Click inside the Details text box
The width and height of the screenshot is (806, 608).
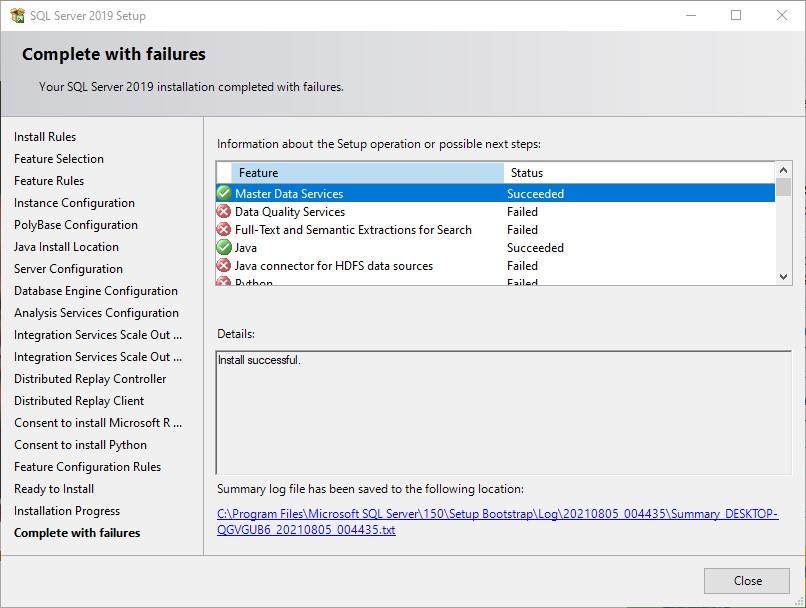503,411
